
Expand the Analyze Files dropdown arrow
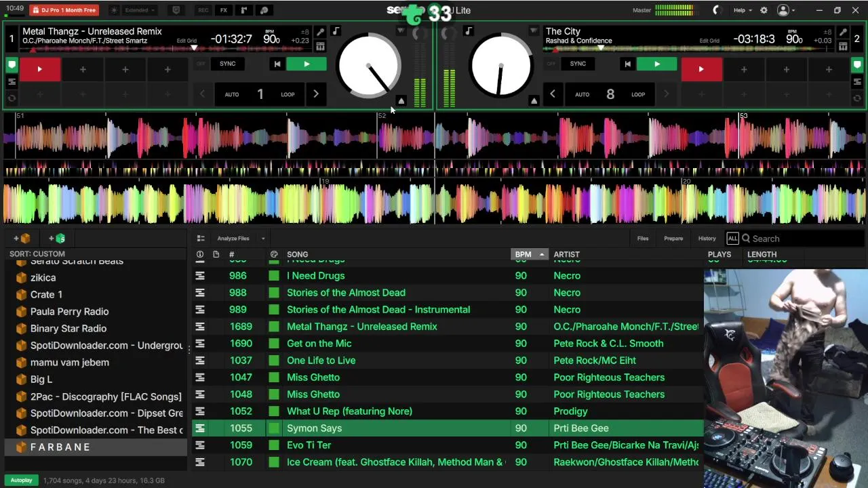click(x=263, y=239)
